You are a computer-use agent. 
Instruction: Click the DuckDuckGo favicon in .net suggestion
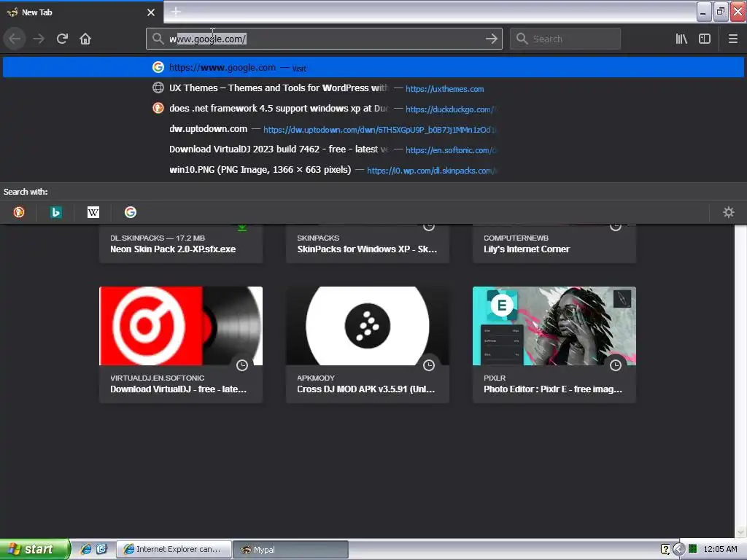point(158,108)
